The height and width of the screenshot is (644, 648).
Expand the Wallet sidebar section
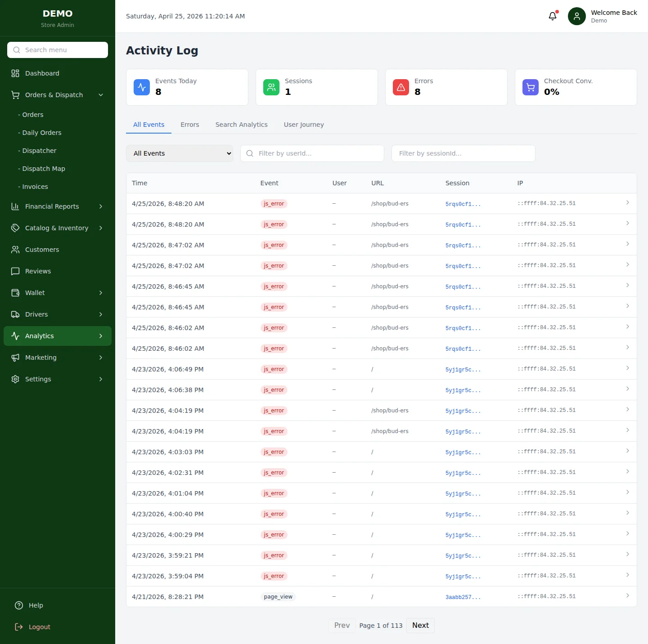click(35, 292)
